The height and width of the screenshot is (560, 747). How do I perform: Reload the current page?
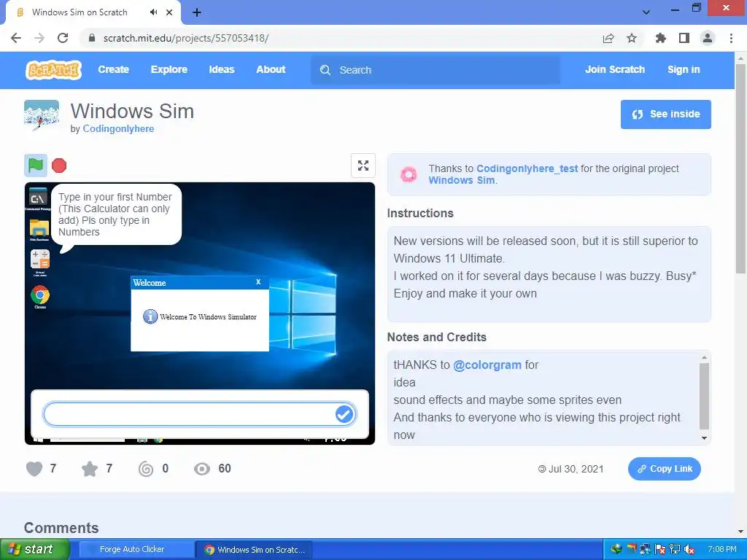pos(63,38)
